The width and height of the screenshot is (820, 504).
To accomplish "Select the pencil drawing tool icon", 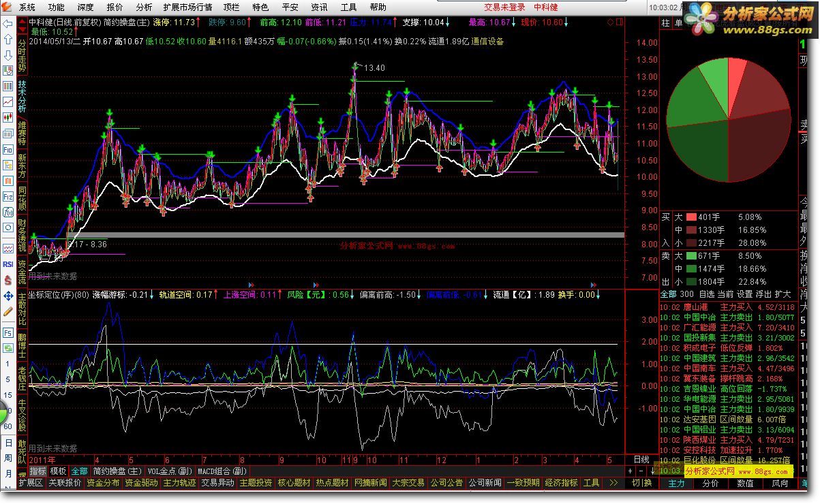I will (8, 311).
